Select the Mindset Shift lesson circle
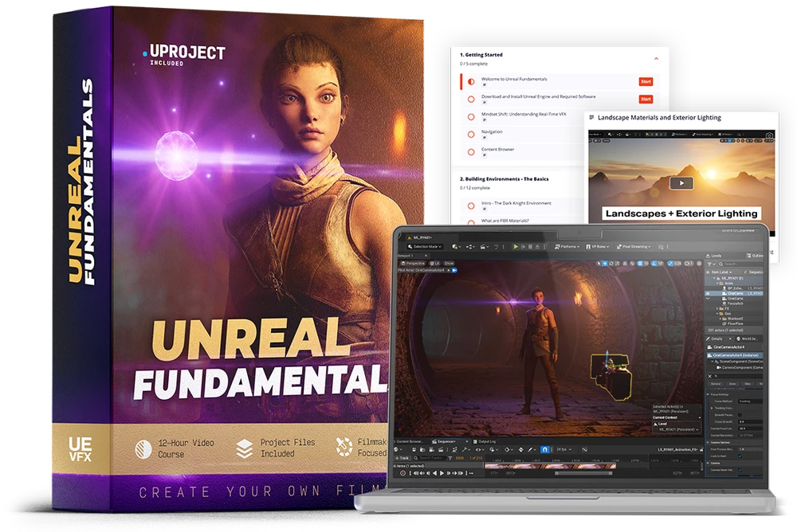Image resolution: width=797 pixels, height=532 pixels. [471, 116]
